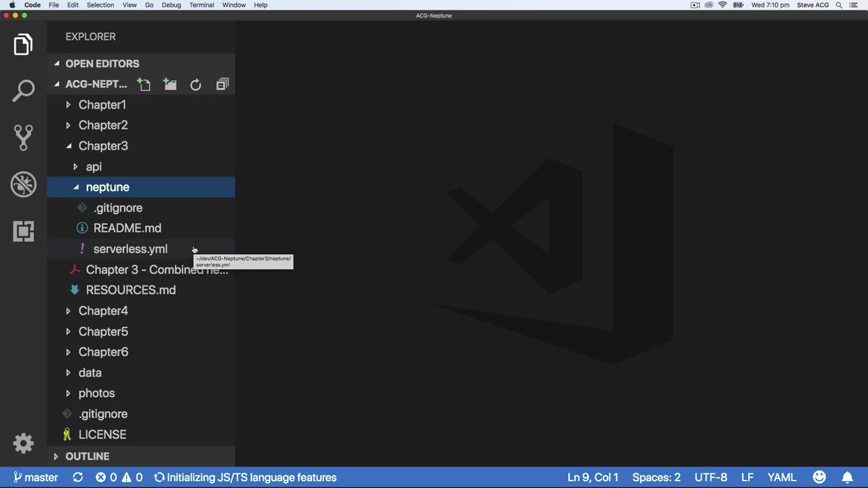This screenshot has height=488, width=868.
Task: Collapse all folders in explorer
Action: (x=222, y=84)
